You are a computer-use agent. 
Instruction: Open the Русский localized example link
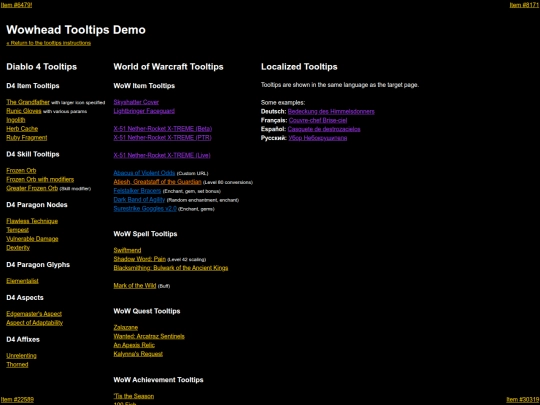coord(318,138)
